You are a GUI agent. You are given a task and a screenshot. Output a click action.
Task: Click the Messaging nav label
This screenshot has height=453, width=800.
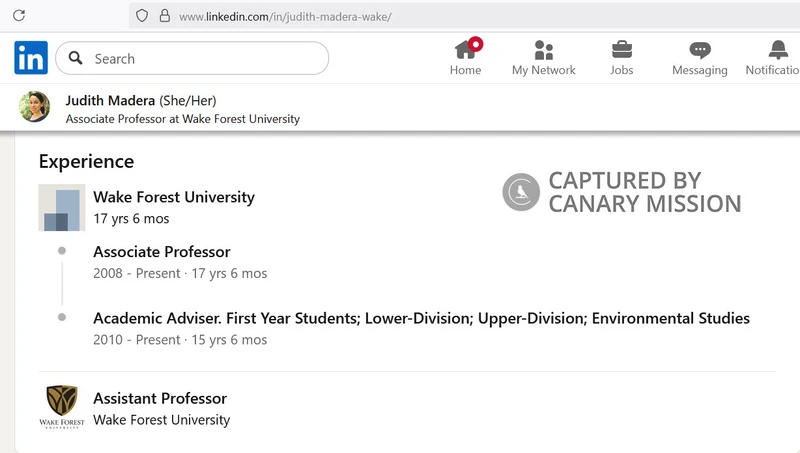point(699,70)
